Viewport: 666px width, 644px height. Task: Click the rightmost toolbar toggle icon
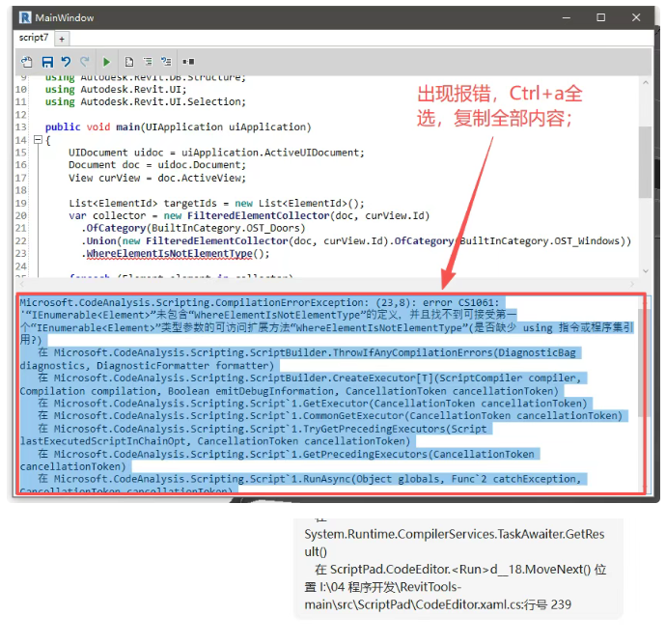point(188,61)
